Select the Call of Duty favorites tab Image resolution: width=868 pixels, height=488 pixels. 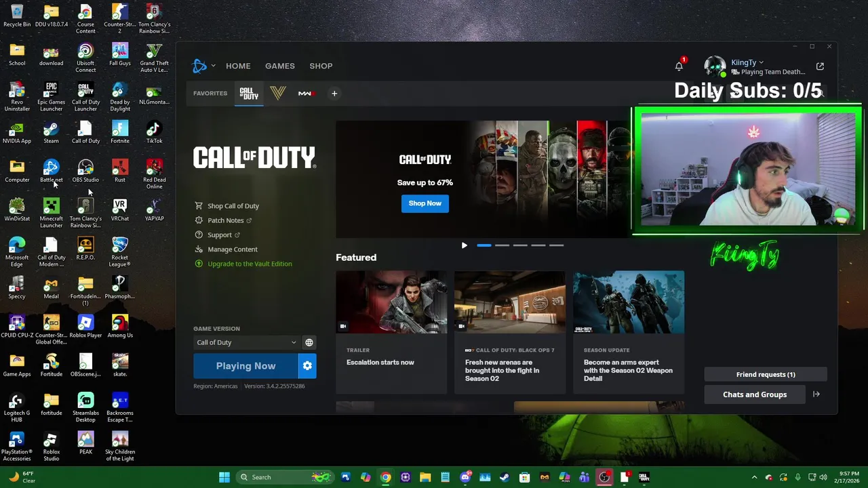point(249,94)
